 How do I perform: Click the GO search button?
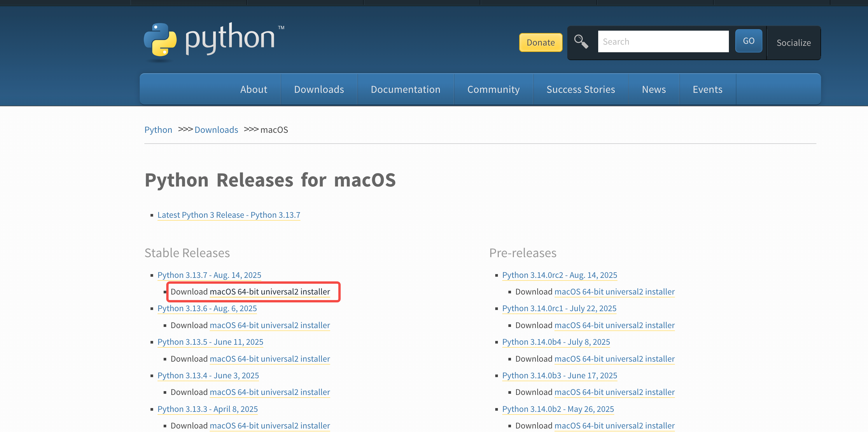point(748,41)
